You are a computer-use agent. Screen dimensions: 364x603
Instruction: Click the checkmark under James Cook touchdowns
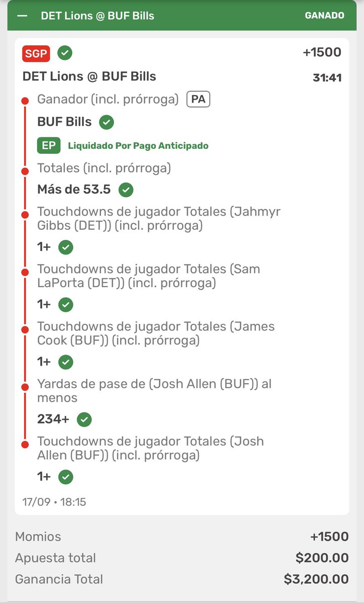tap(66, 362)
